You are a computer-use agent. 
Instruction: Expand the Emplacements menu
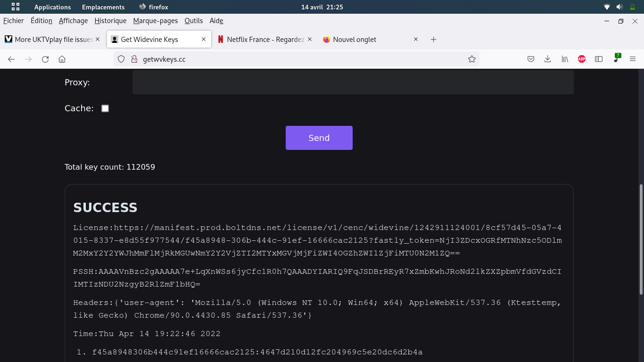(103, 7)
